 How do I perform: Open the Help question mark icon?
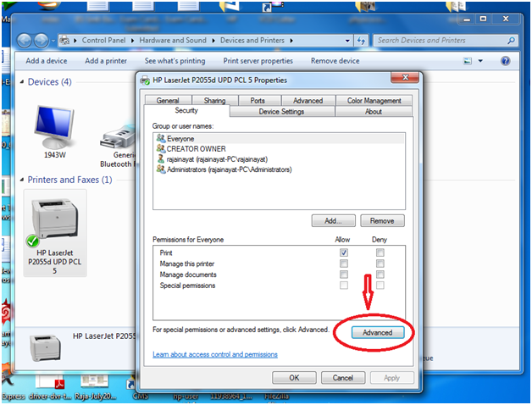[x=505, y=61]
